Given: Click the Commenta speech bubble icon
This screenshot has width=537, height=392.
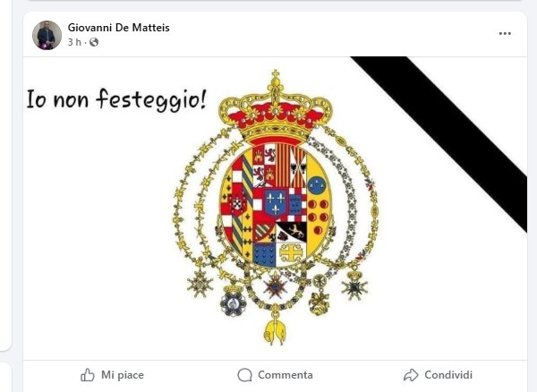Looking at the screenshot, I should (244, 375).
